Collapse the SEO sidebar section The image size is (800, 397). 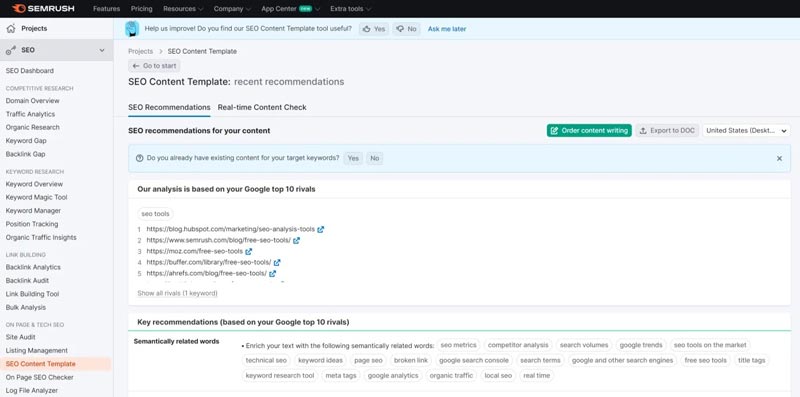(102, 51)
